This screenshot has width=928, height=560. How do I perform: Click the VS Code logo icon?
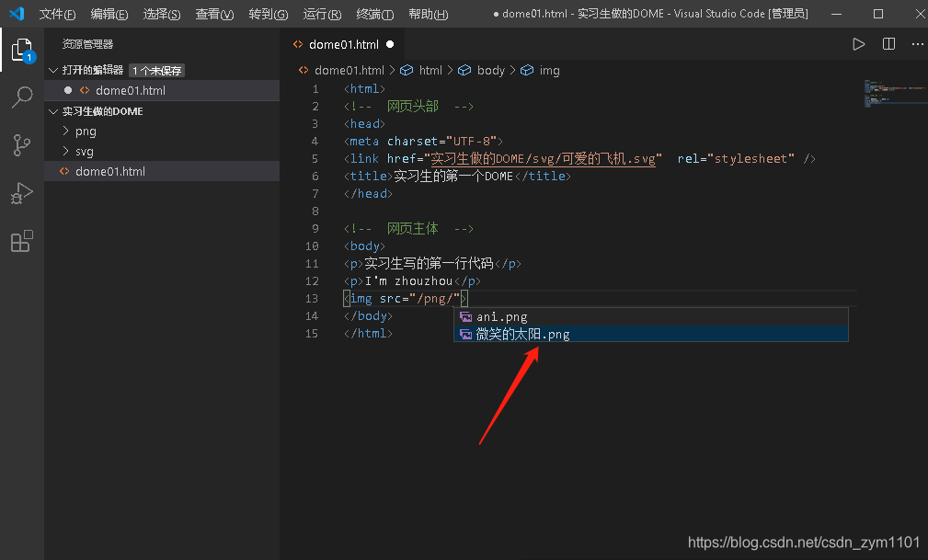17,13
